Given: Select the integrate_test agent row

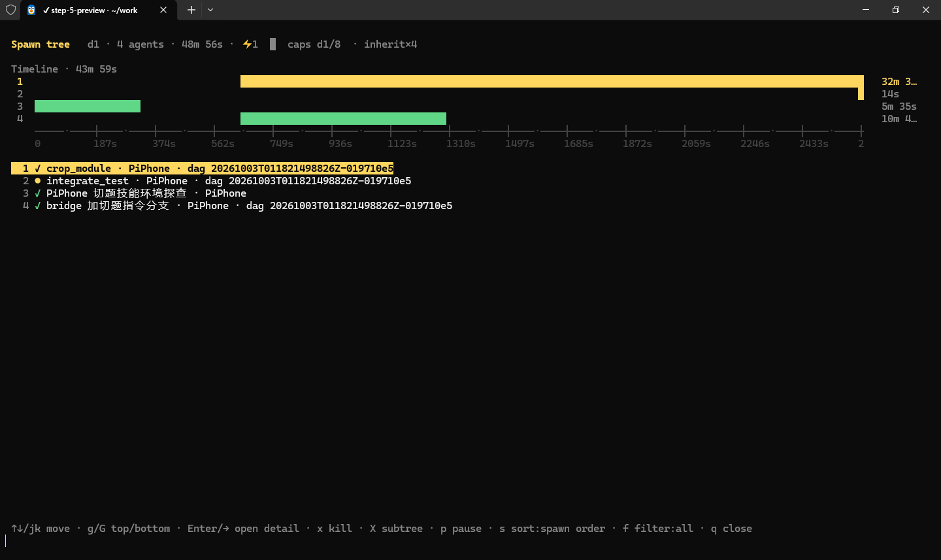Looking at the screenshot, I should 217,181.
